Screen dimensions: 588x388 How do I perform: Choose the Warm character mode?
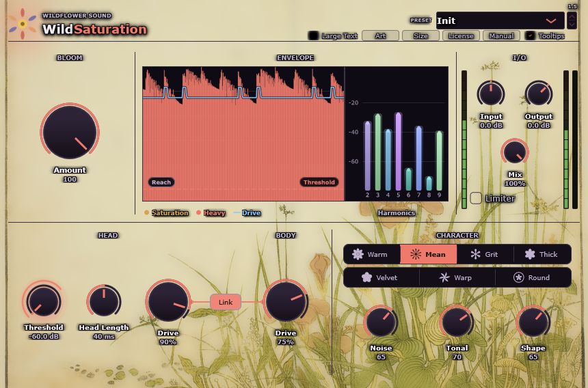(372, 254)
